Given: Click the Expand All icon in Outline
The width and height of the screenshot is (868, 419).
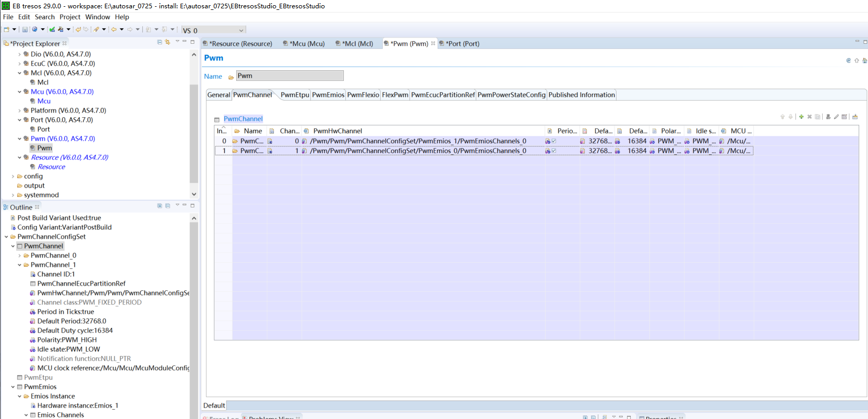Looking at the screenshot, I should pos(160,206).
